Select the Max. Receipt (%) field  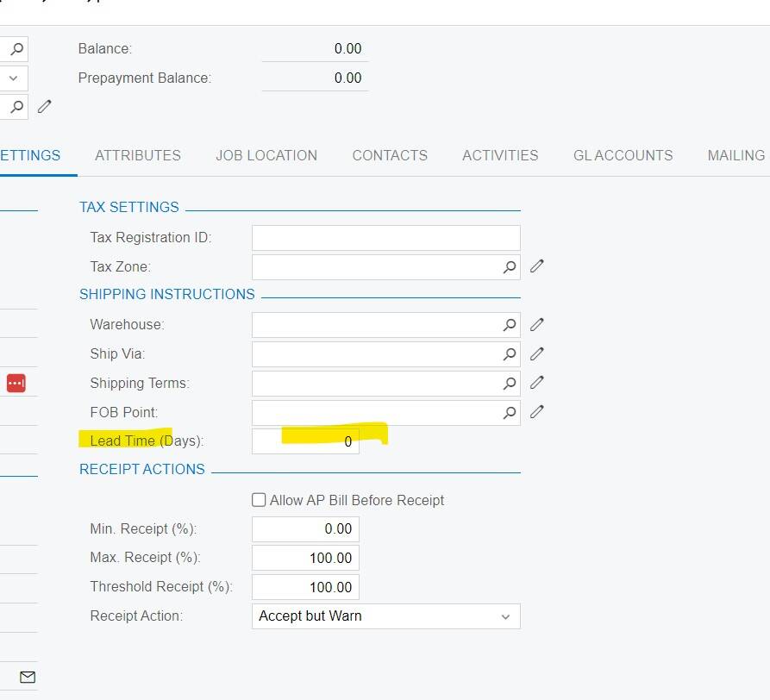tap(306, 558)
